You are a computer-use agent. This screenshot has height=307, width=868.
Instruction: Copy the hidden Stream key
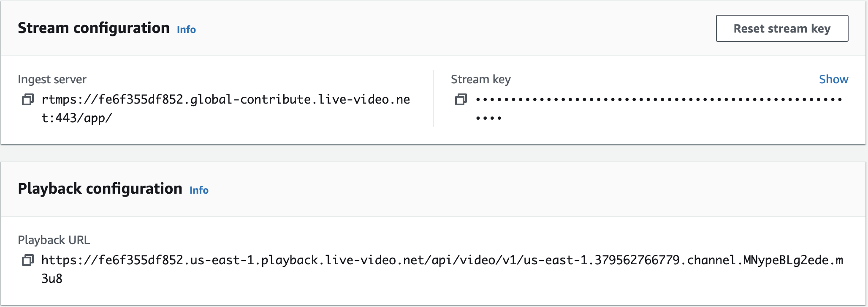461,100
